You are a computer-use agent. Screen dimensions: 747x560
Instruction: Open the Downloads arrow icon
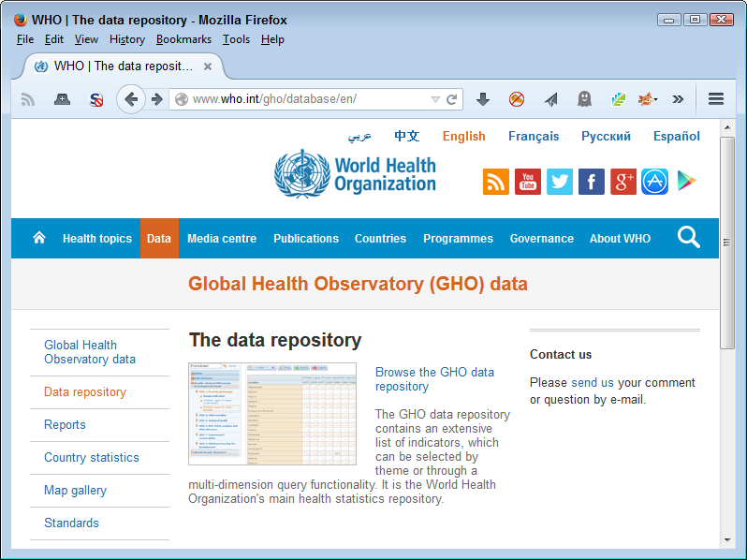point(483,99)
